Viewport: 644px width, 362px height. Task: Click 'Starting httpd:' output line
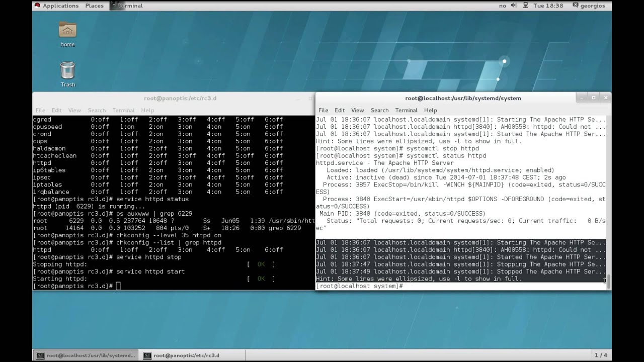(60, 279)
